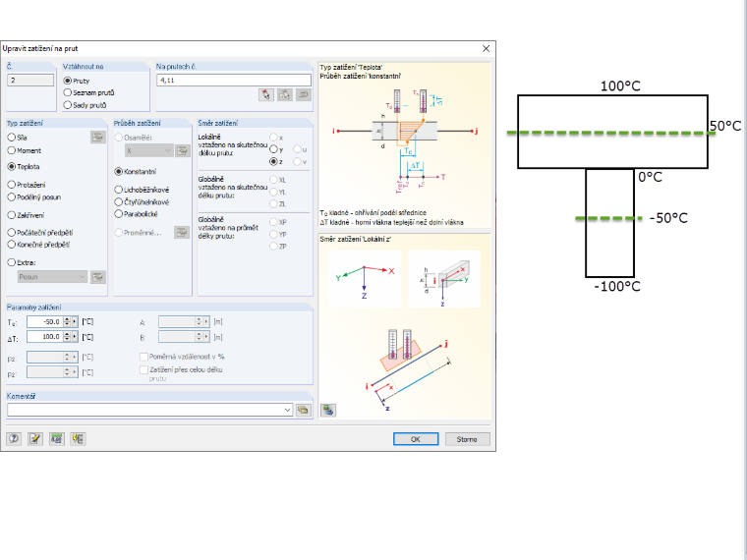Click the graphic view toggle icon below the diagram

pos(327,410)
